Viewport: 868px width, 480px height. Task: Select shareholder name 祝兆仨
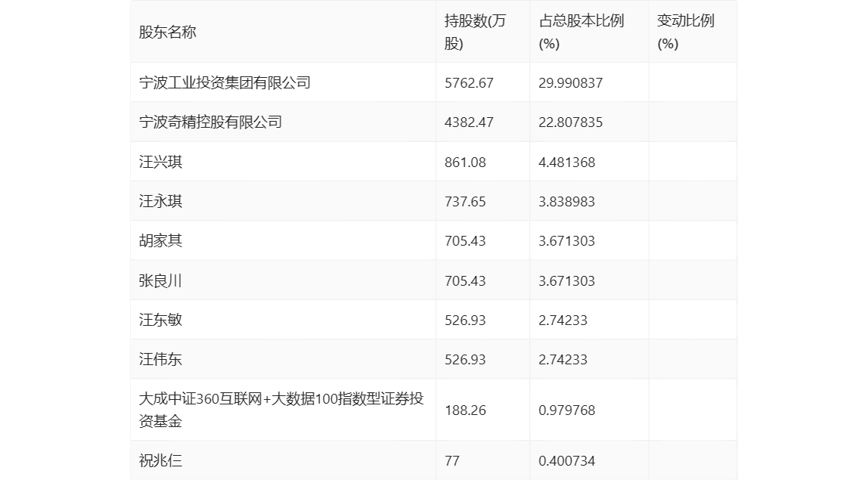pos(160,460)
